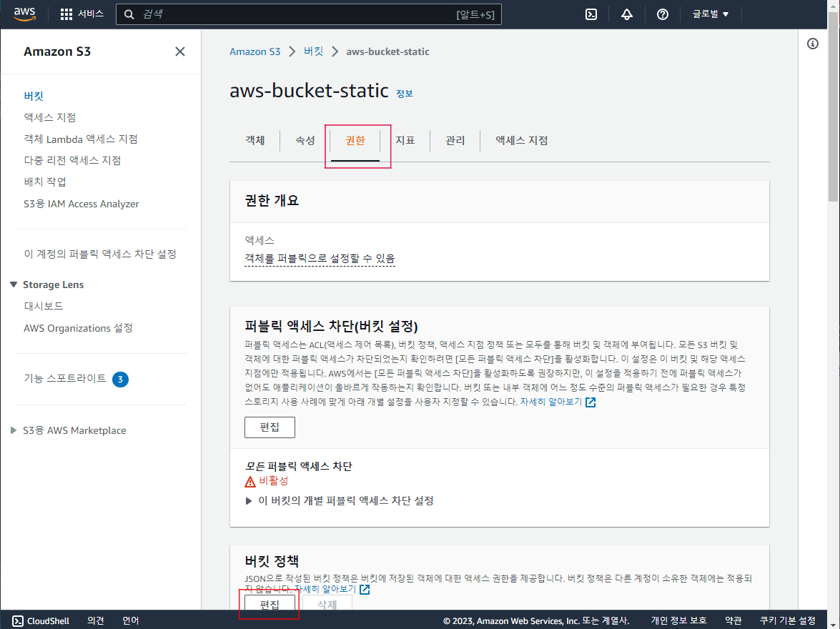Select 버킷 in the sidebar
Image resolution: width=840 pixels, height=629 pixels.
pyautogui.click(x=34, y=96)
